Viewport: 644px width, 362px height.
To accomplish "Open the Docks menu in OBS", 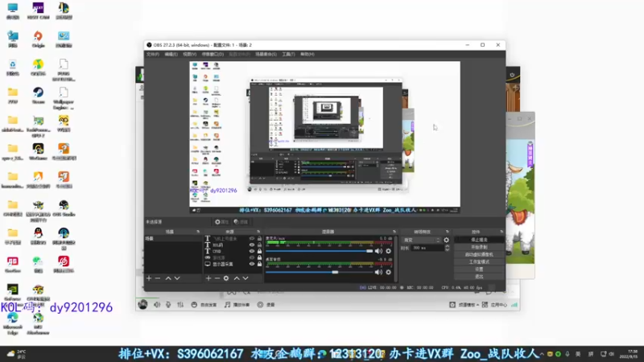I will click(x=213, y=54).
